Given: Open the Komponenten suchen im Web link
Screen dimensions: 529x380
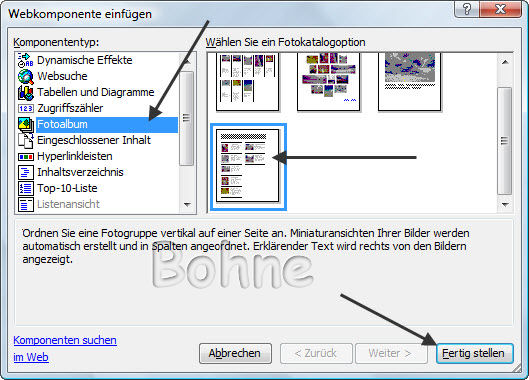Looking at the screenshot, I should (x=65, y=349).
